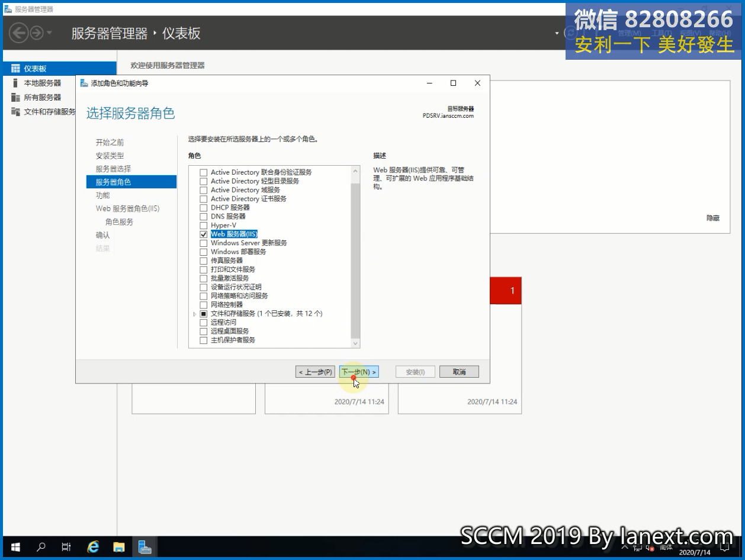This screenshot has width=745, height=560.
Task: Click the roles list scroll-down arrow
Action: click(355, 343)
